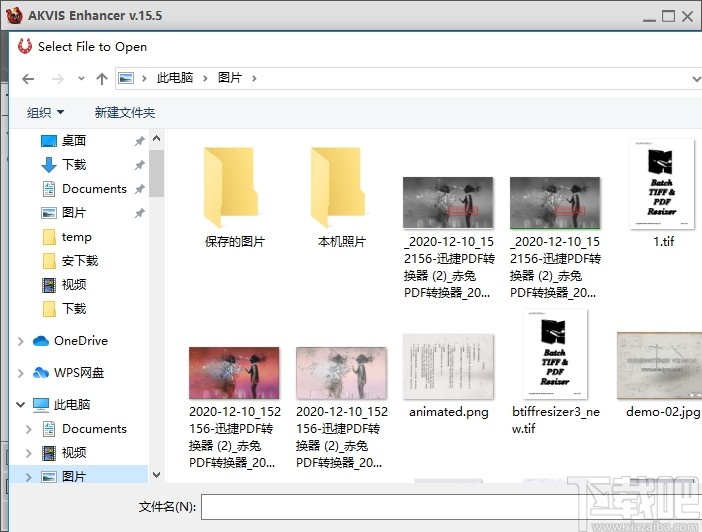This screenshot has height=532, width=702.
Task: Open the 组织 menu
Action: pos(45,112)
